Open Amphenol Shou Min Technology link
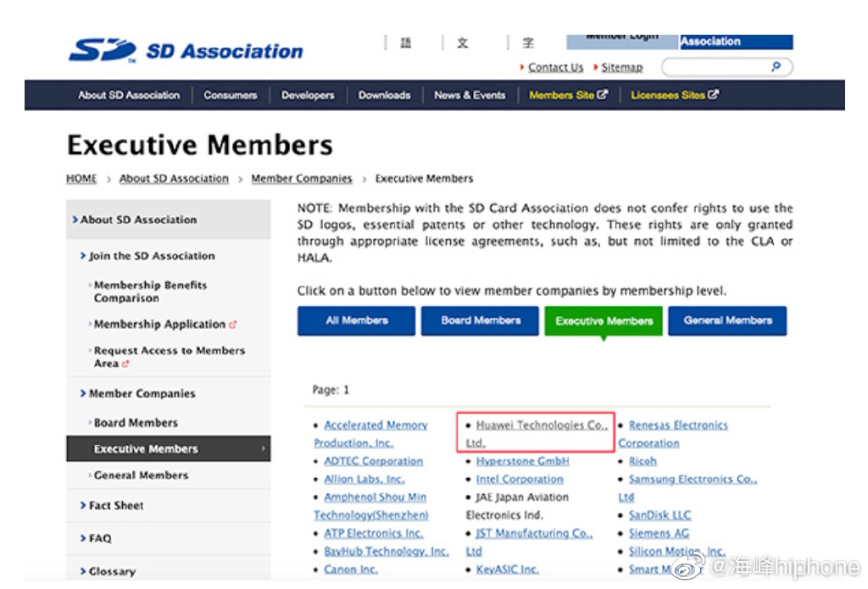 tap(371, 506)
